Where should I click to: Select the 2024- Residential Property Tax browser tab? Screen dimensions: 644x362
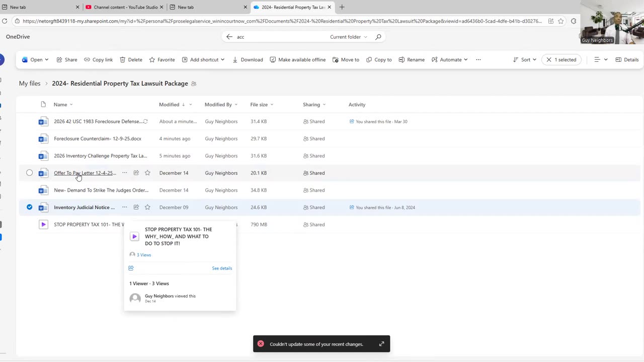coord(292,7)
